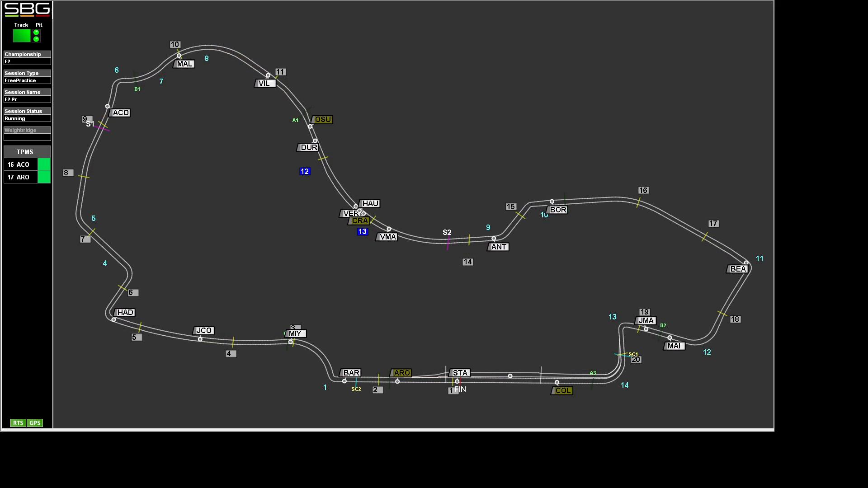Select the BAR car label
Viewport: 868px width, 488px height.
(x=351, y=373)
